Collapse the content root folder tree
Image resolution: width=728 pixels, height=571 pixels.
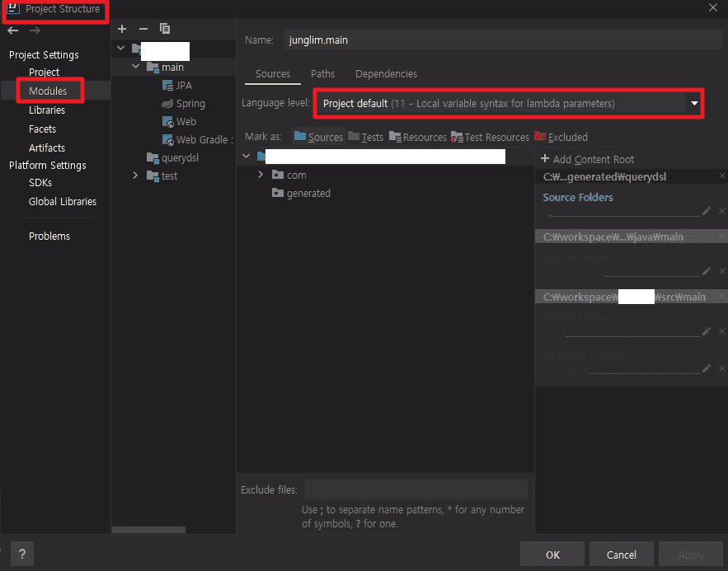(246, 157)
